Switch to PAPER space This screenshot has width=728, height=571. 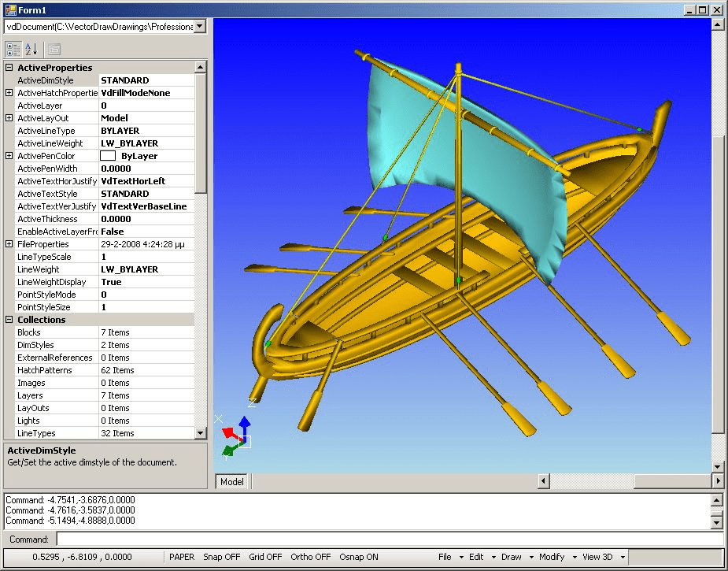pos(182,557)
